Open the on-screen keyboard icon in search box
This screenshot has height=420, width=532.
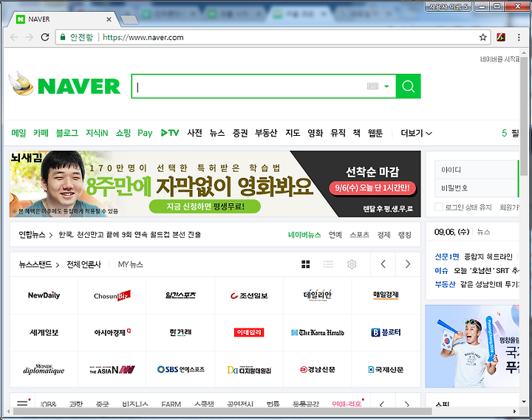point(372,86)
